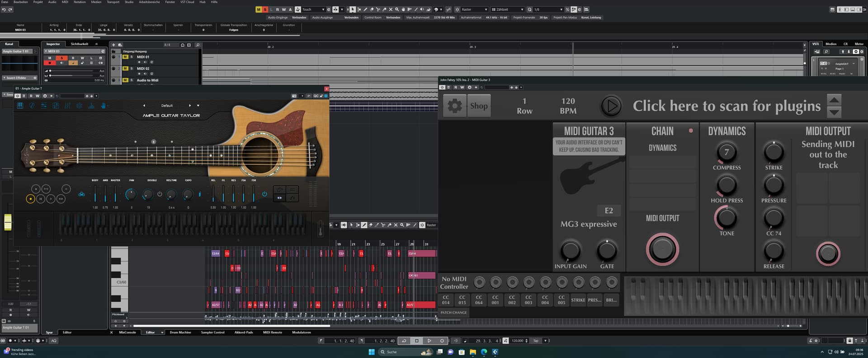Screen dimensions: 868x358
Task: Open the Drum Machine tab
Action: tap(180, 332)
